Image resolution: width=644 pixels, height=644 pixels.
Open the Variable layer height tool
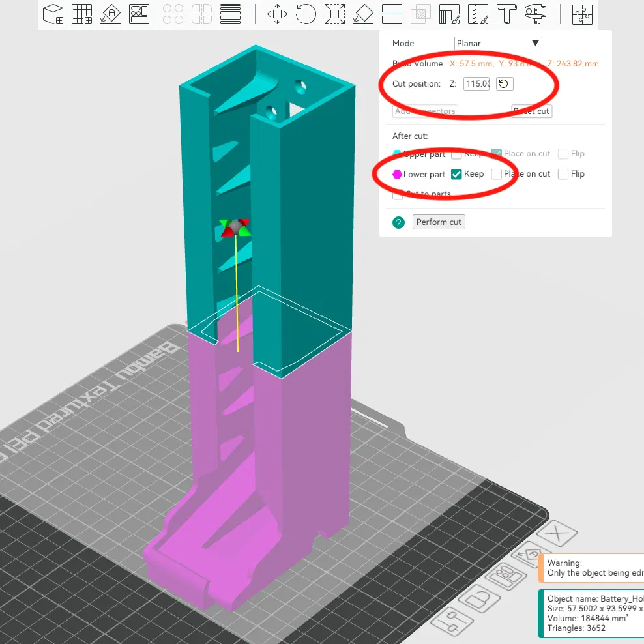pyautogui.click(x=230, y=14)
